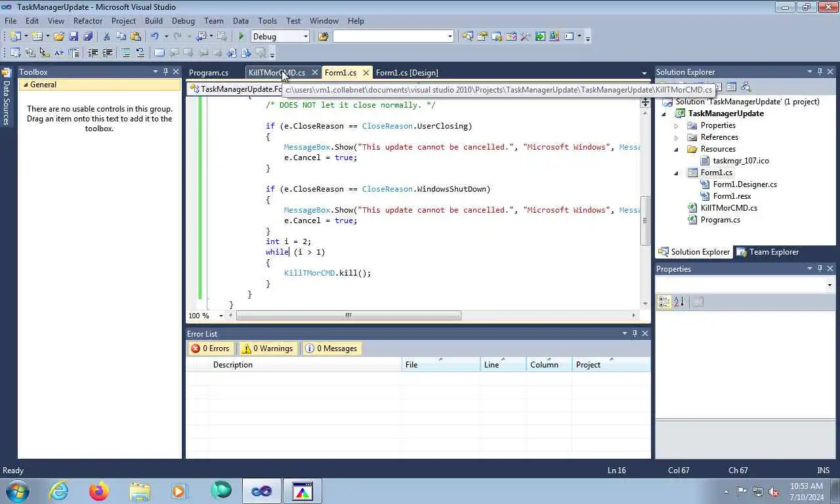840x504 pixels.
Task: Click the Add New Item icon
Action: click(37, 37)
